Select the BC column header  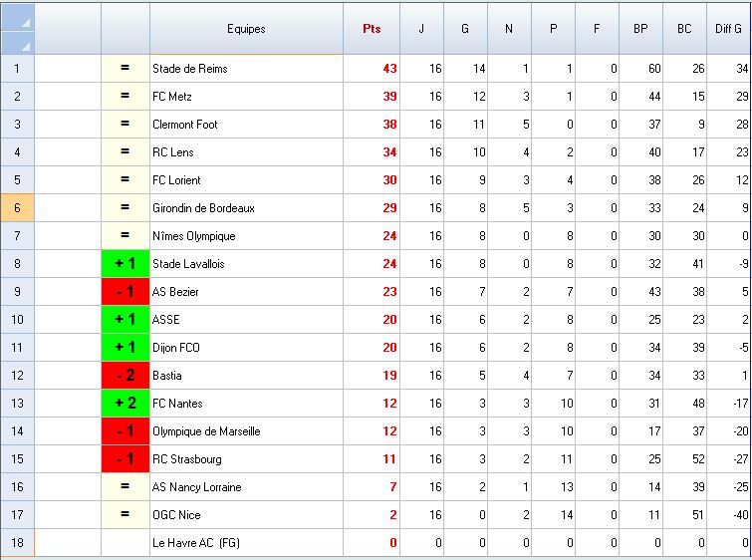tap(684, 29)
